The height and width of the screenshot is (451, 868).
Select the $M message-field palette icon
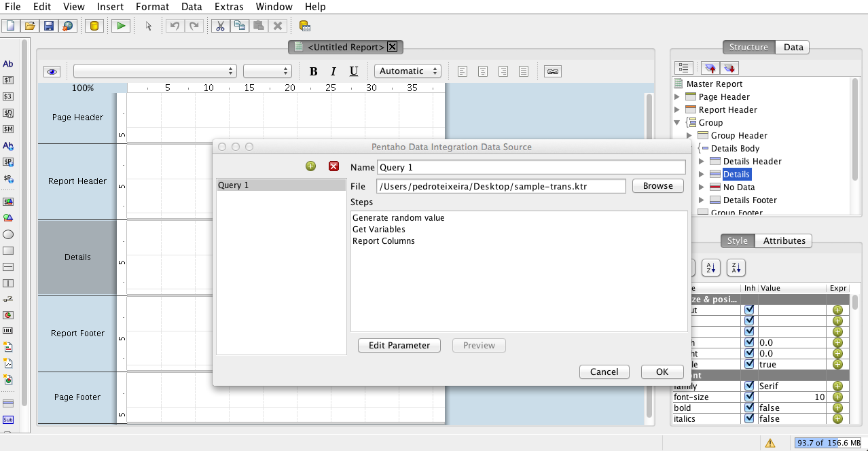pos(8,129)
